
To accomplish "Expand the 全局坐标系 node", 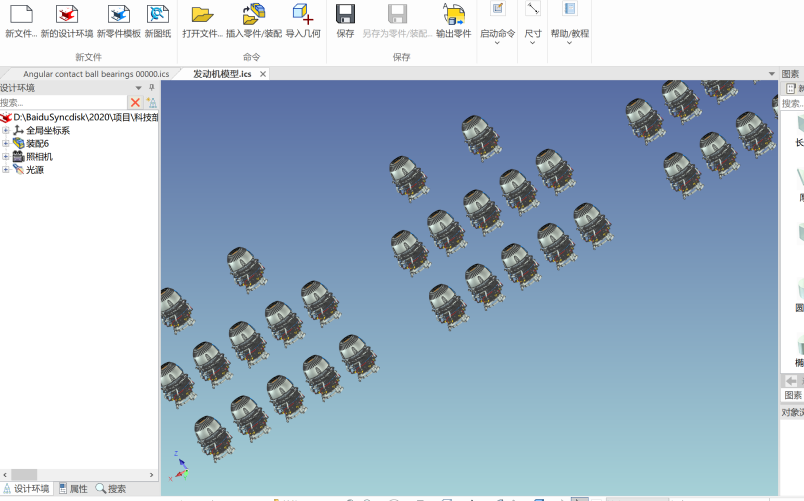I will pyautogui.click(x=6, y=130).
